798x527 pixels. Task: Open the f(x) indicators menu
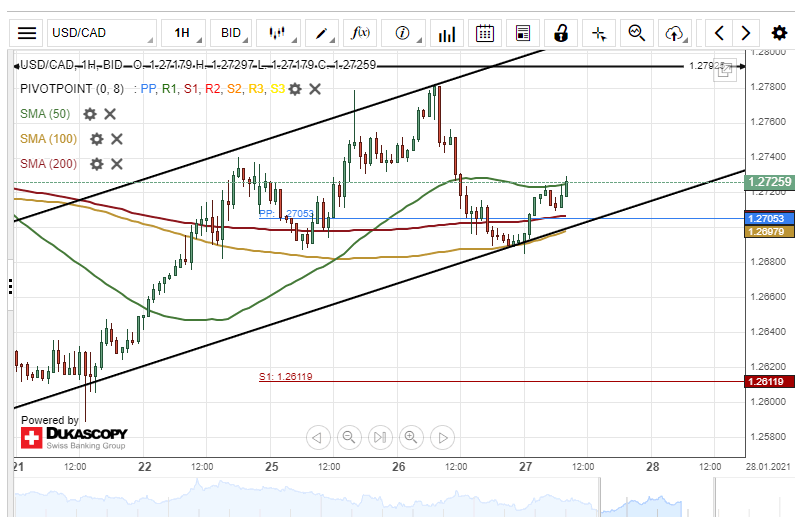point(361,33)
